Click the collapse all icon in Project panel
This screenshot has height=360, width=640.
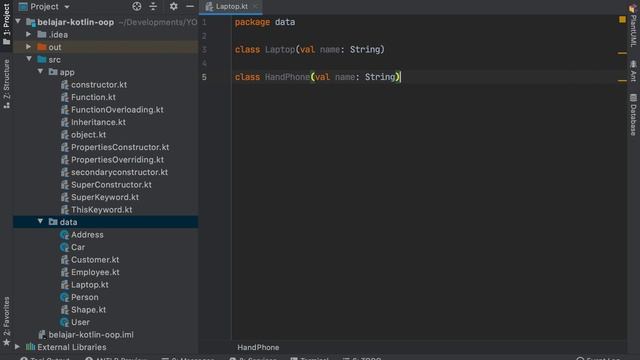[153, 6]
